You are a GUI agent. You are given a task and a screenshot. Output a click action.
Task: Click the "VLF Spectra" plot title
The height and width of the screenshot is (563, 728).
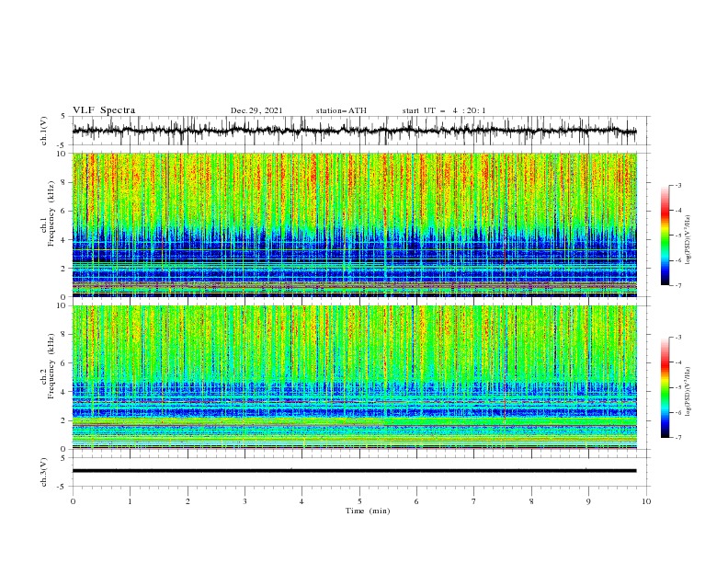(x=104, y=110)
